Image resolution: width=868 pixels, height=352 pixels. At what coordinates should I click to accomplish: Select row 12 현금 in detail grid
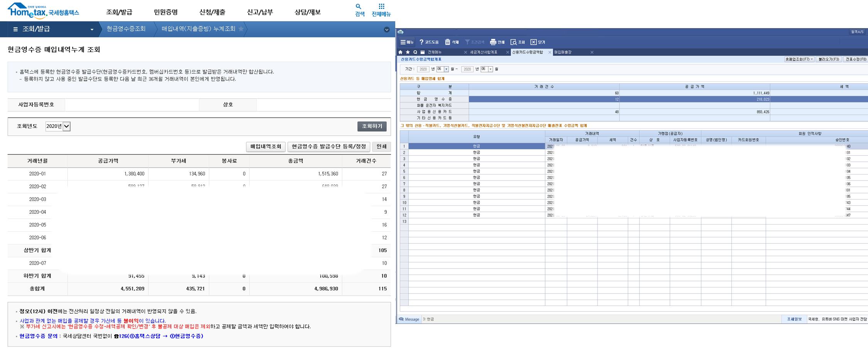tap(477, 215)
